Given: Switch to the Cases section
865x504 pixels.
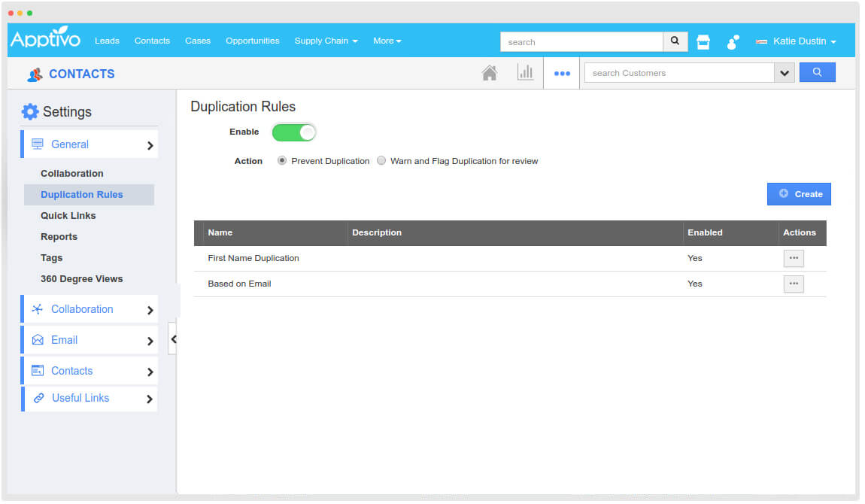Looking at the screenshot, I should (197, 41).
